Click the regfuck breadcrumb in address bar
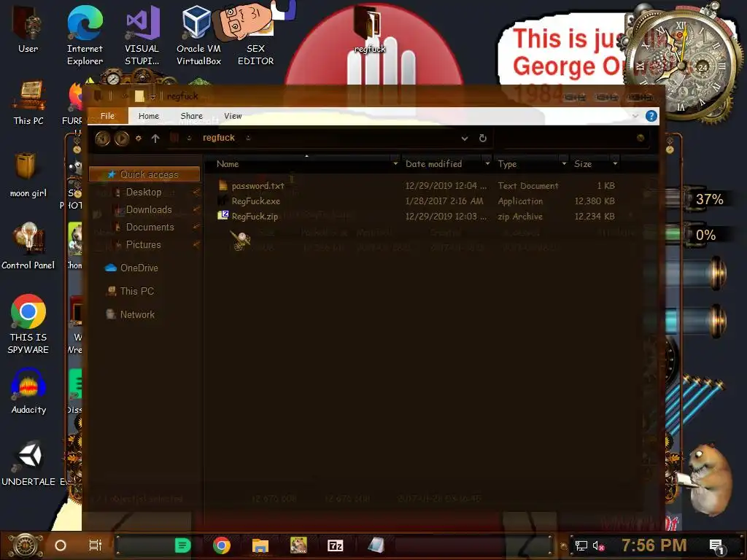This screenshot has width=747, height=560. click(x=219, y=138)
